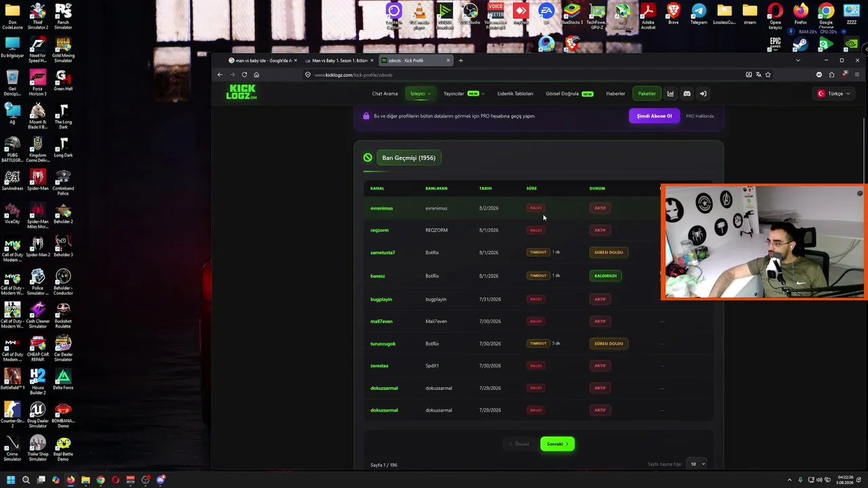Open File Explorer from the taskbar
Screen dimensions: 868x488
pos(85,480)
